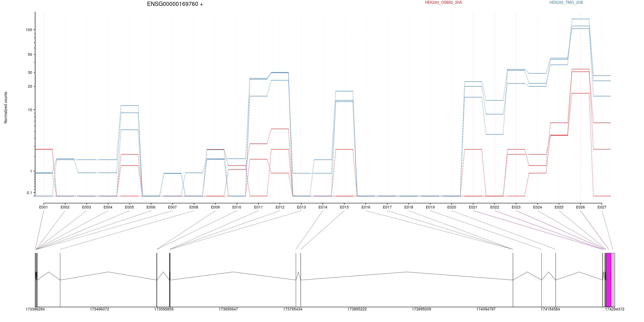
Task: Click genomic coordinate 173795434
Action: pos(293,309)
